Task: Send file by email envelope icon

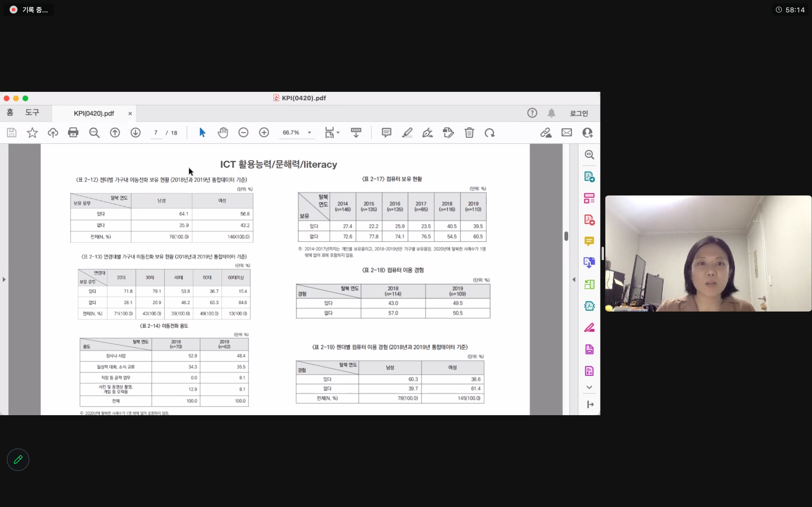Action: (566, 133)
